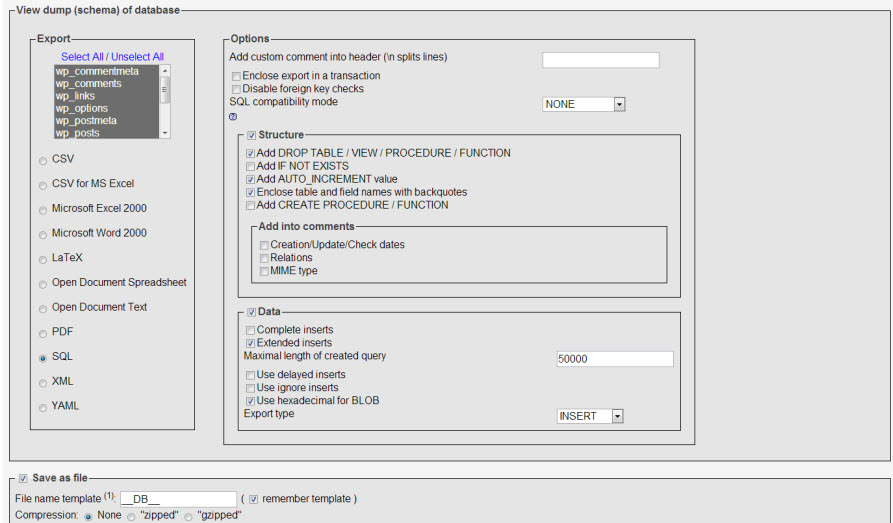Choose LaTeX export format

[43, 260]
